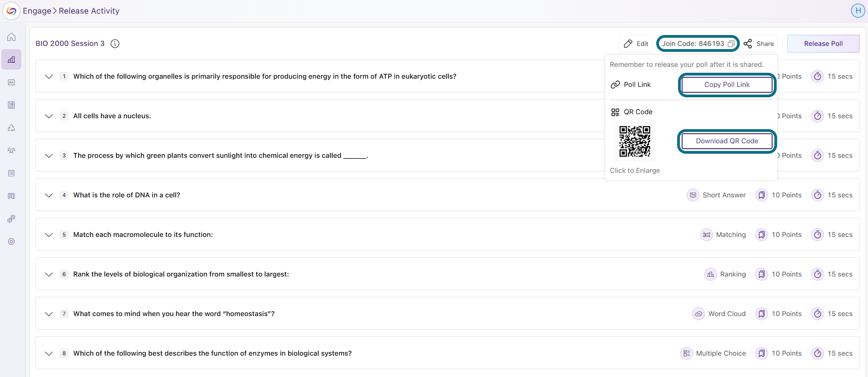Click the "10 Points" value on question 6

tap(787, 274)
